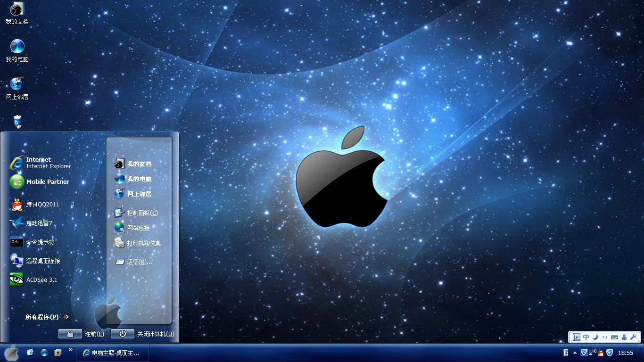
Task: Click the 注销(L) log off button
Action: (81, 334)
